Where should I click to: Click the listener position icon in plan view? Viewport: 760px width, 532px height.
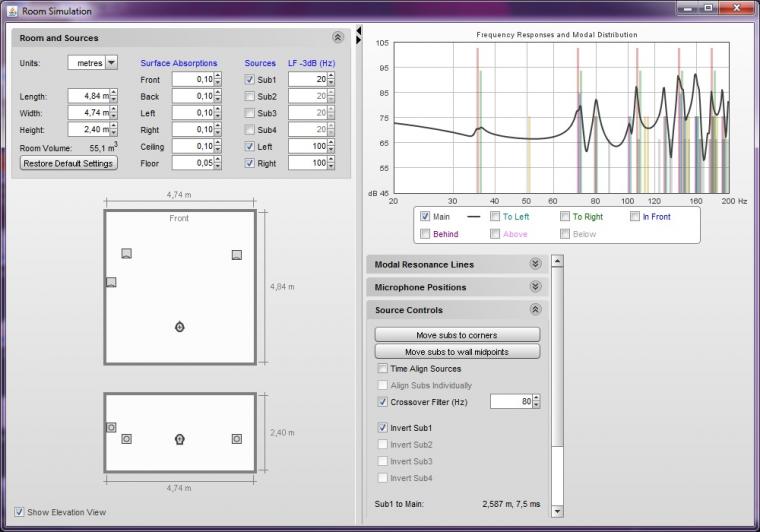click(179, 327)
